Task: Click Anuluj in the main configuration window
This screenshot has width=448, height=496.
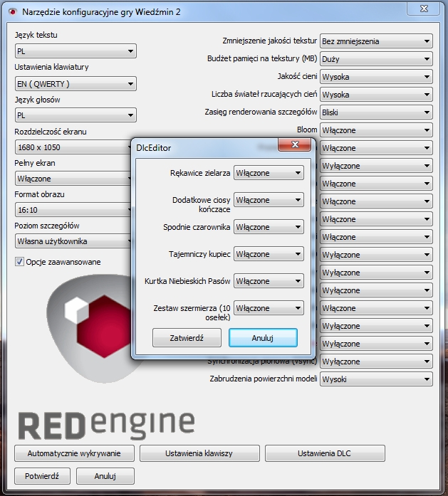Action: tap(105, 476)
